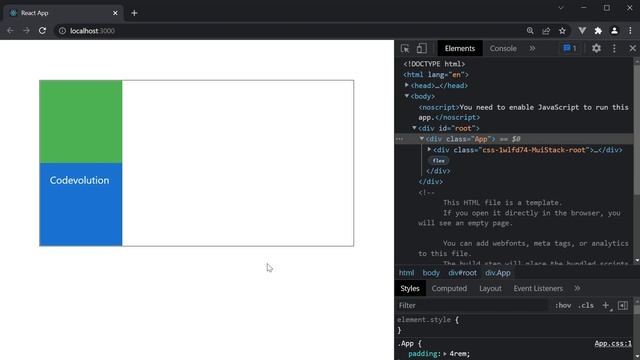The width and height of the screenshot is (640, 360).
Task: Toggle device toolbar icon in DevTools
Action: coord(422,49)
